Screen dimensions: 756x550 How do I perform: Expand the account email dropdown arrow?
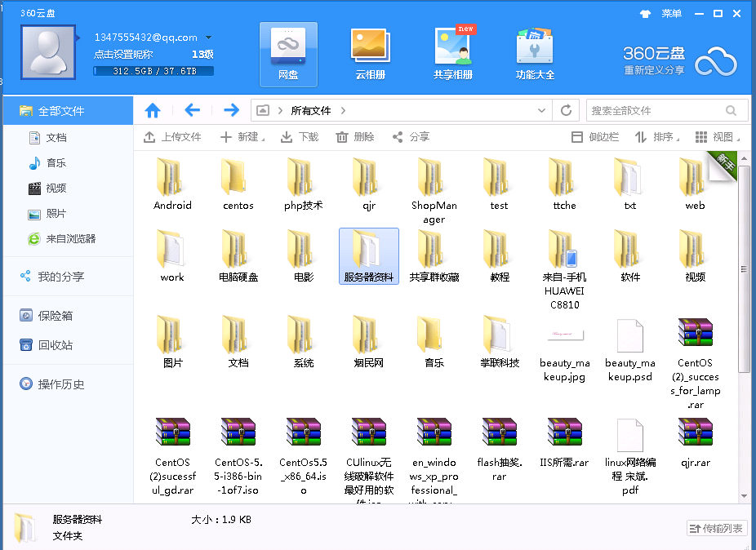tap(209, 38)
